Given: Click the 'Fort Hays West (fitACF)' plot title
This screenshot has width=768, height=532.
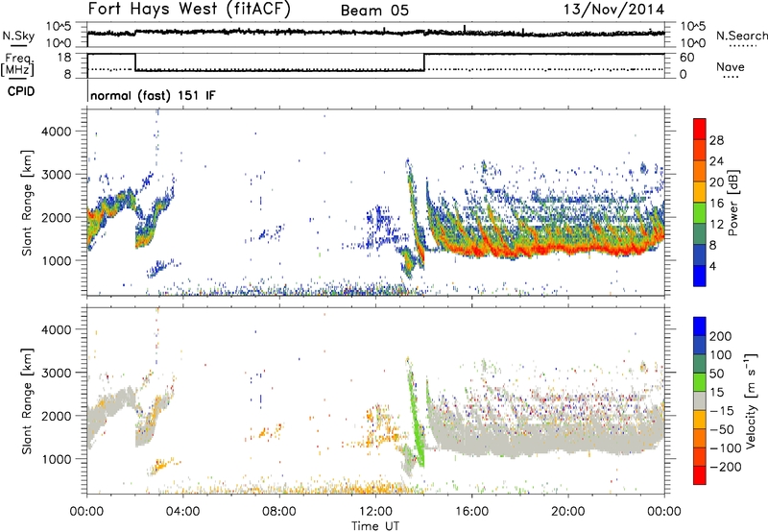Looking at the screenshot, I should (189, 10).
